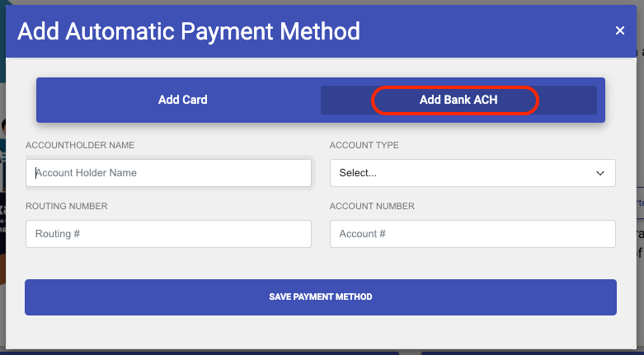The image size is (644, 355).
Task: Select the Add Bank ACH tab
Action: pos(458,100)
